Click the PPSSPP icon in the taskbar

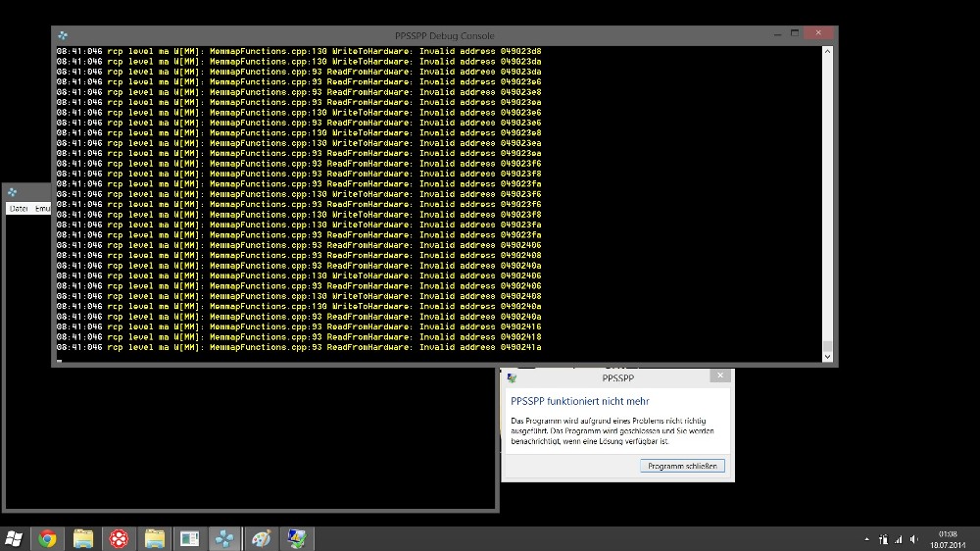(x=225, y=538)
